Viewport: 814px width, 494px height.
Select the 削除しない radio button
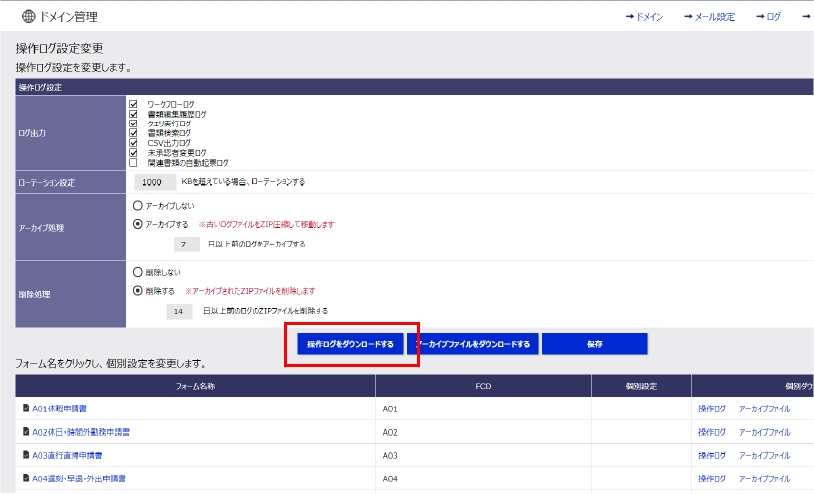tap(138, 271)
